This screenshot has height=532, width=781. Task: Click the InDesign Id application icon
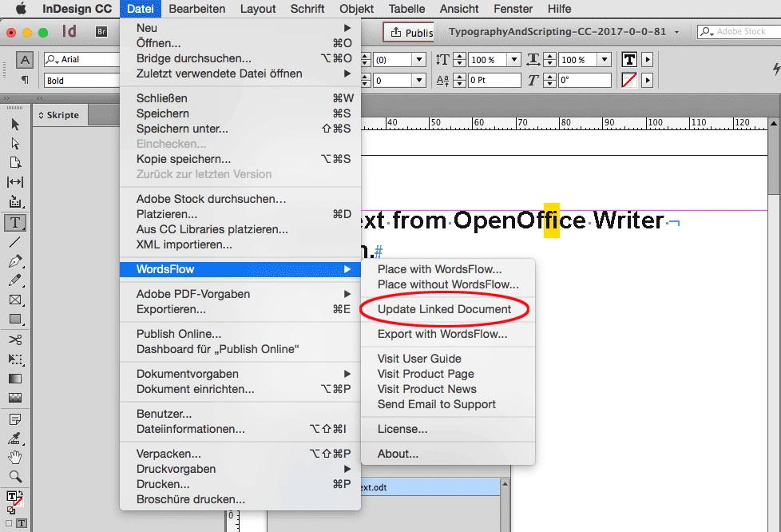pos(69,32)
